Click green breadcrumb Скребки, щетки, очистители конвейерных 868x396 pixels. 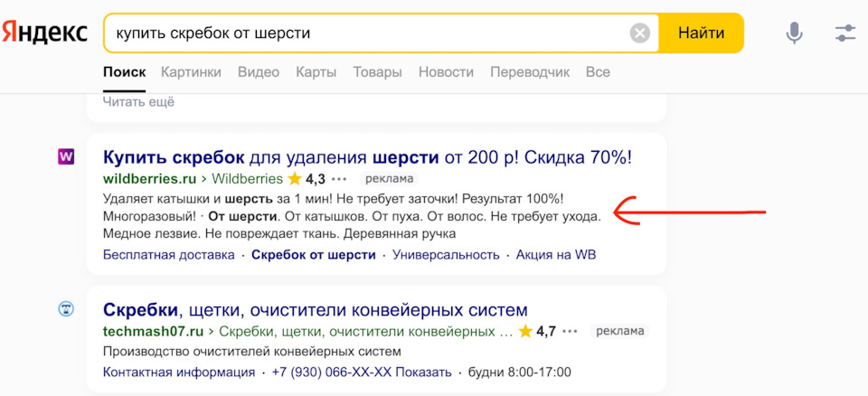[x=366, y=332]
